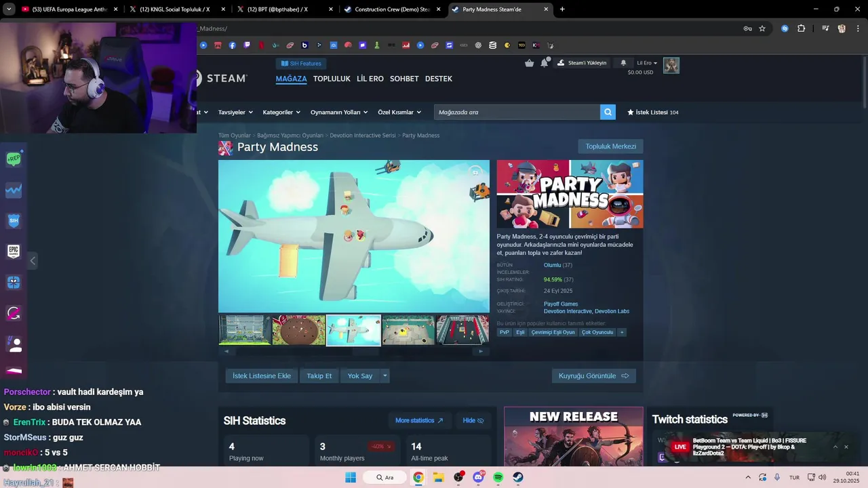Open the tab search dropdown in Chrome
Viewport: 868px width, 488px height.
click(x=9, y=9)
